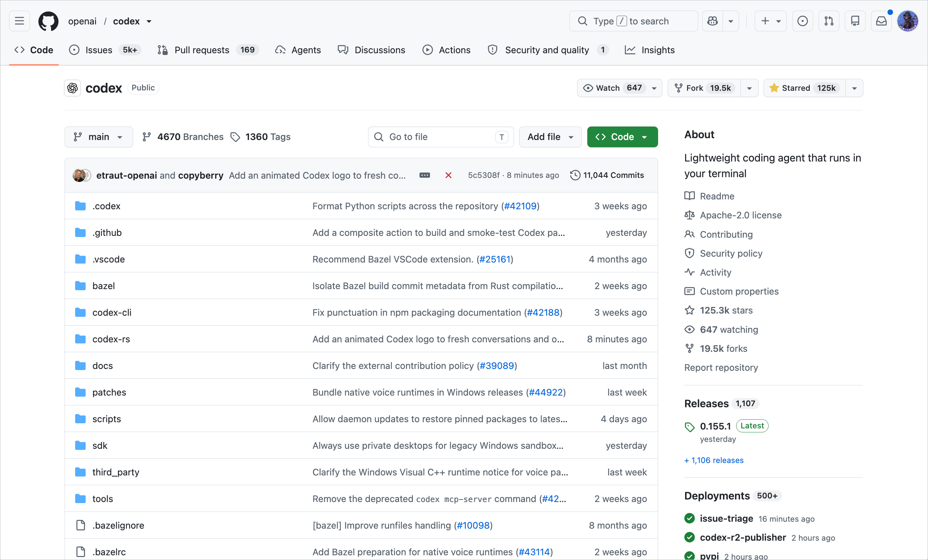This screenshot has height=560, width=928.
Task: Click etraut-openai commit author avatar
Action: [x=79, y=175]
